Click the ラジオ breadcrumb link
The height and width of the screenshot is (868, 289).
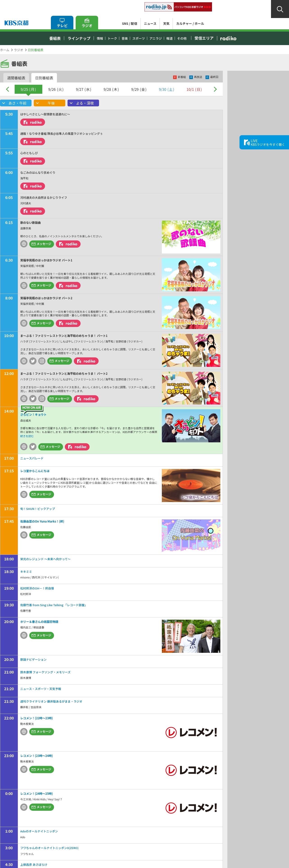(x=18, y=50)
